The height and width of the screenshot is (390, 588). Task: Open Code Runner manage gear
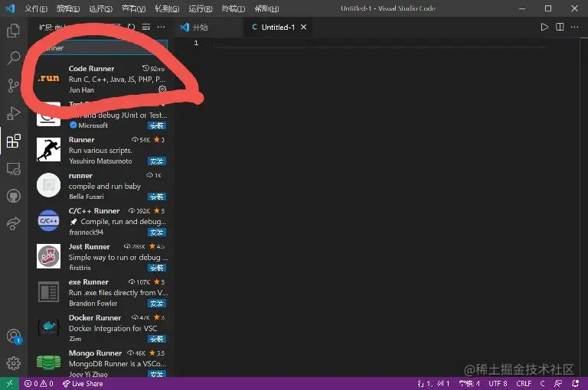162,89
